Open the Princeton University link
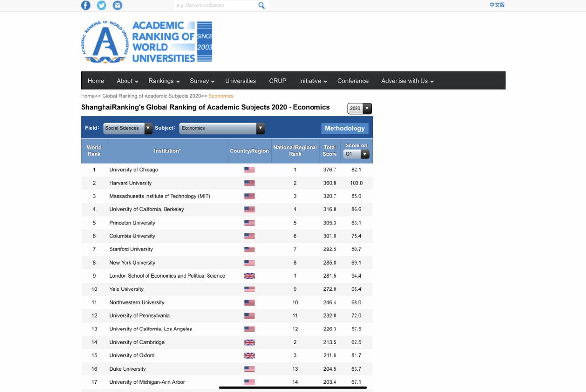The width and height of the screenshot is (586, 392). pyautogui.click(x=132, y=223)
